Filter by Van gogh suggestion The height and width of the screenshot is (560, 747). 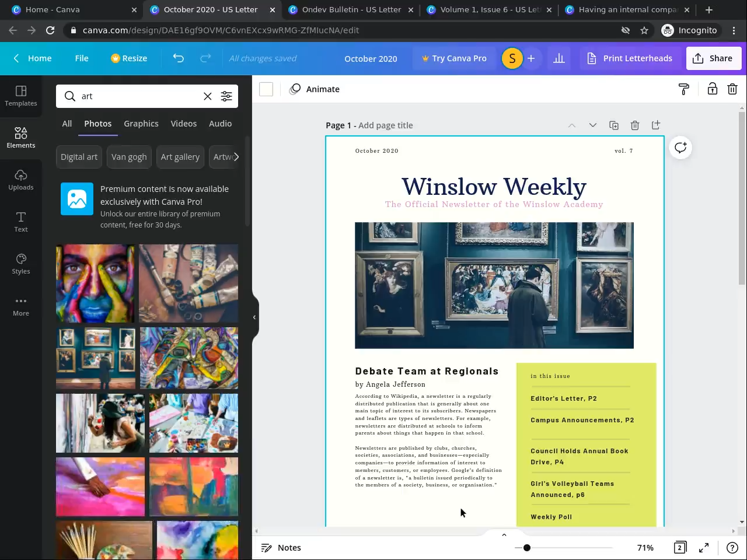click(129, 157)
